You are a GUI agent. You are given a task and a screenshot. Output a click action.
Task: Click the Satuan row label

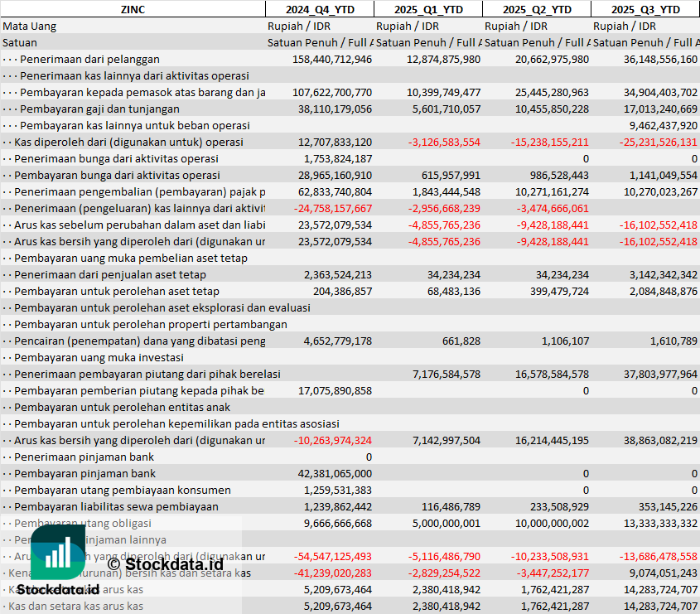pyautogui.click(x=20, y=43)
